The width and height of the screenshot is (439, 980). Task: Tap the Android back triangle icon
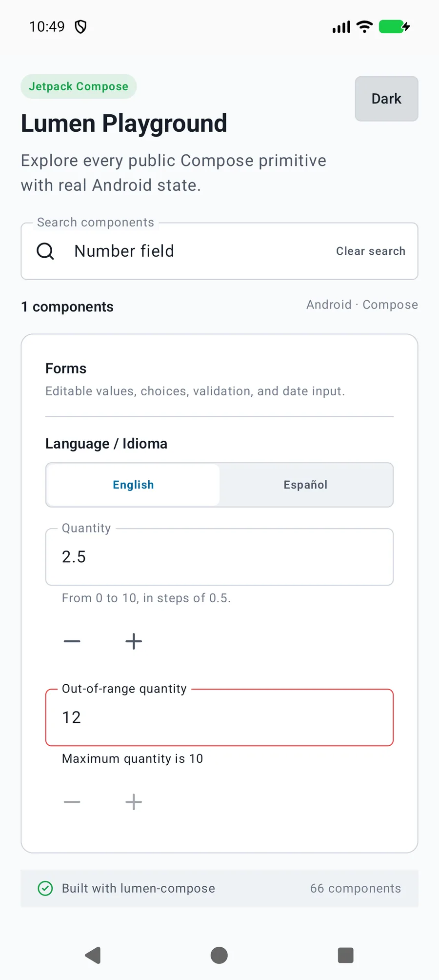pos(93,955)
